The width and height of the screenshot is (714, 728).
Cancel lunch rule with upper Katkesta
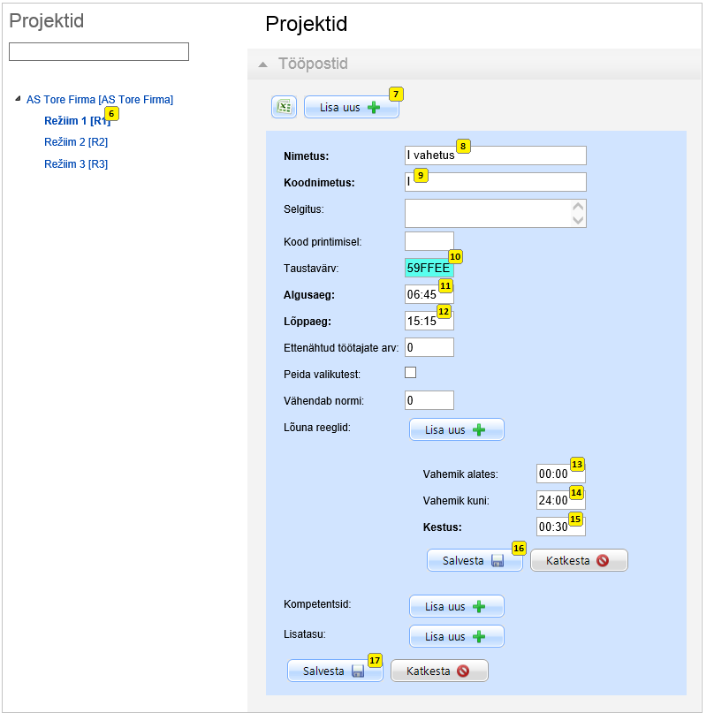[x=579, y=561]
